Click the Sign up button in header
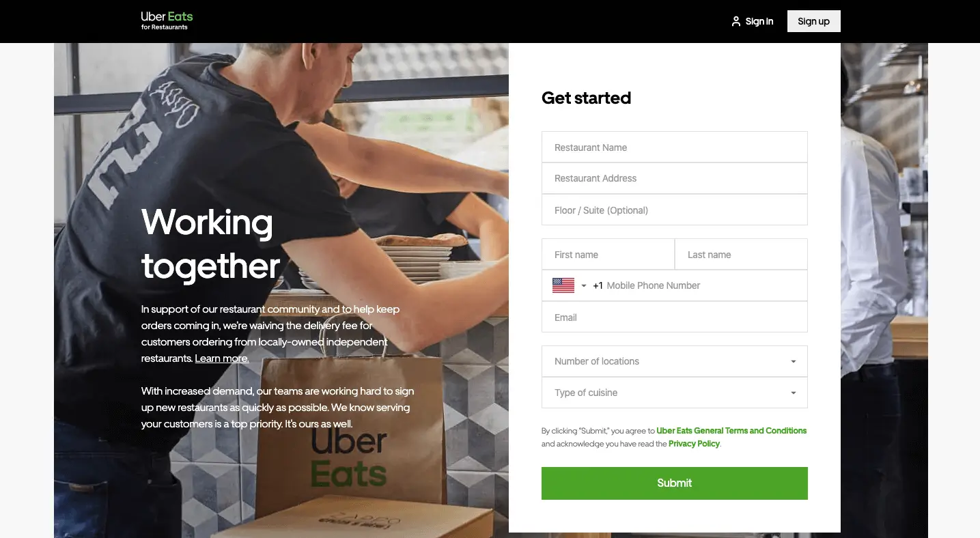 point(814,21)
